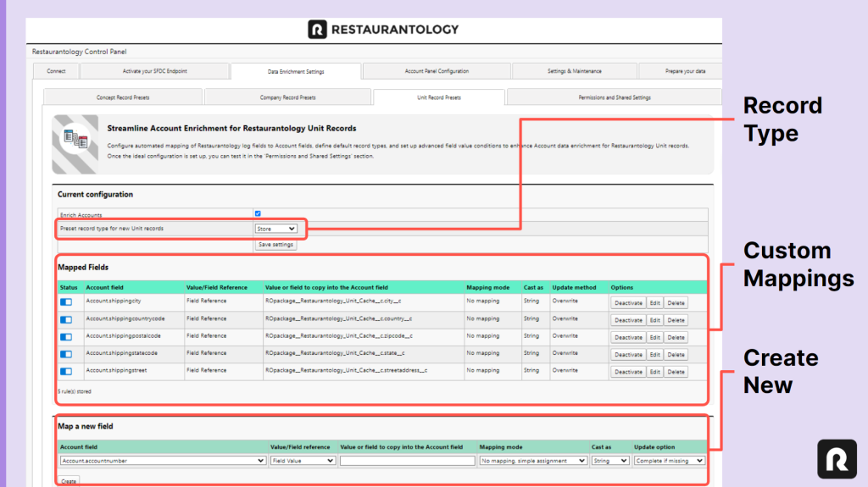Edit the Account.shippingstatecode mapping
This screenshot has width=868, height=487.
tap(655, 354)
